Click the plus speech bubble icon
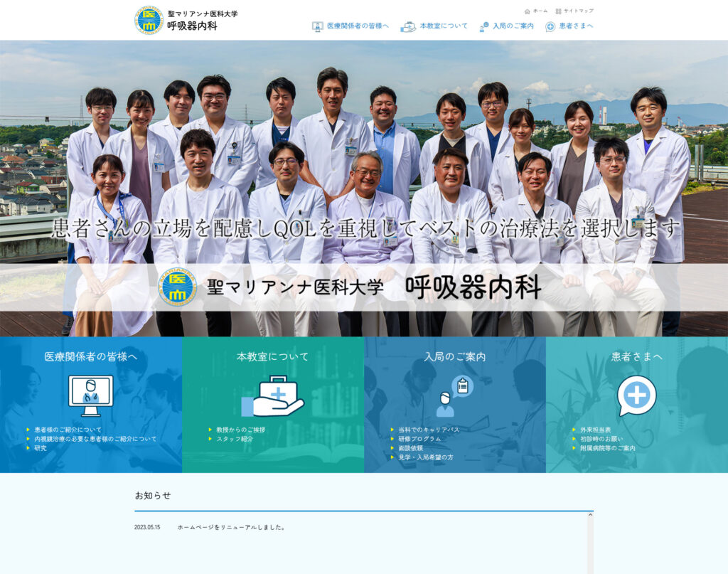 click(636, 395)
